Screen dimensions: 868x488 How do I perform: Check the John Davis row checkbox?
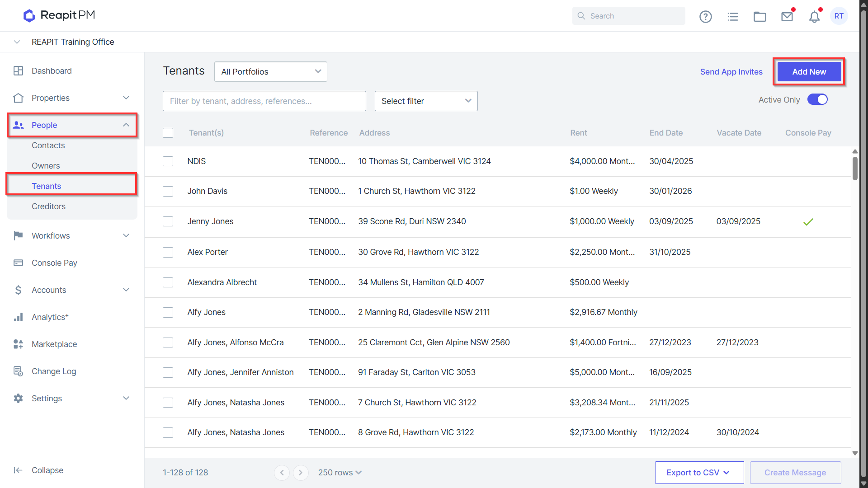pyautogui.click(x=168, y=191)
